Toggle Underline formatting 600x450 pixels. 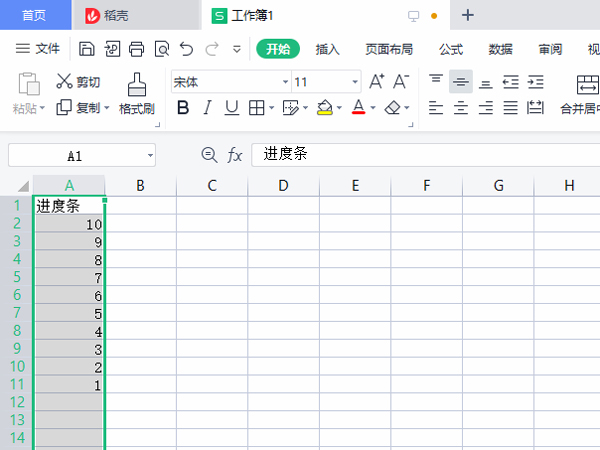click(231, 107)
